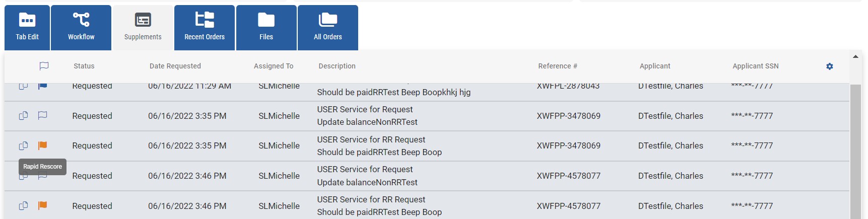
Task: Open All Orders
Action: pyautogui.click(x=328, y=28)
